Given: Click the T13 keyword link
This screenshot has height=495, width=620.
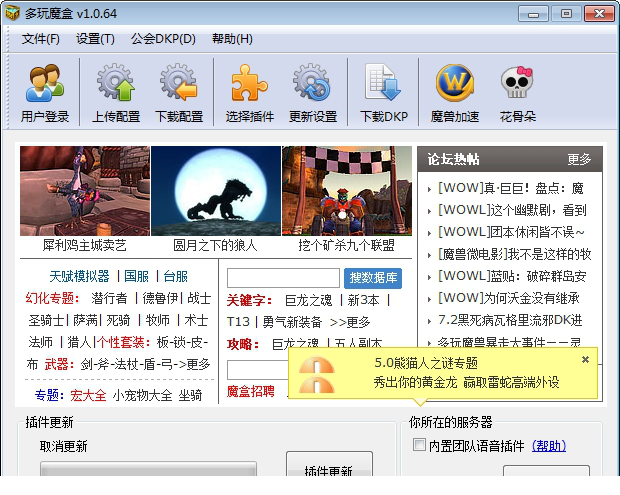Looking at the screenshot, I should tap(238, 322).
